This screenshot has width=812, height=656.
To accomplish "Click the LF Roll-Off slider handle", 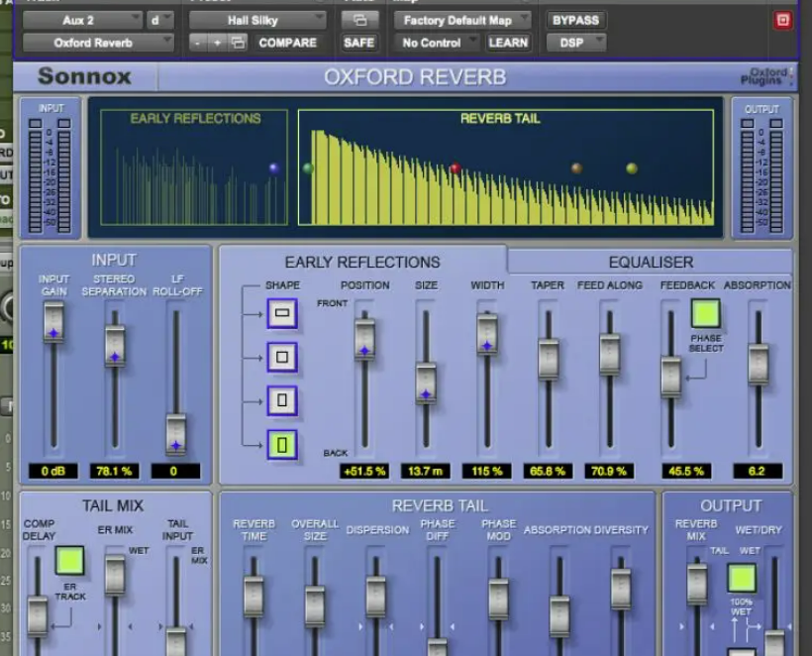I will [176, 434].
